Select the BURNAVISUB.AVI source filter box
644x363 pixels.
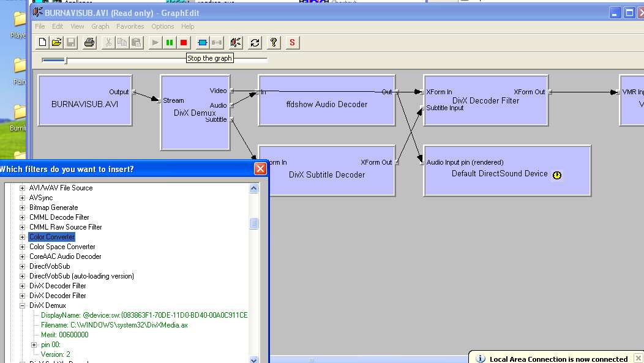[x=85, y=100]
